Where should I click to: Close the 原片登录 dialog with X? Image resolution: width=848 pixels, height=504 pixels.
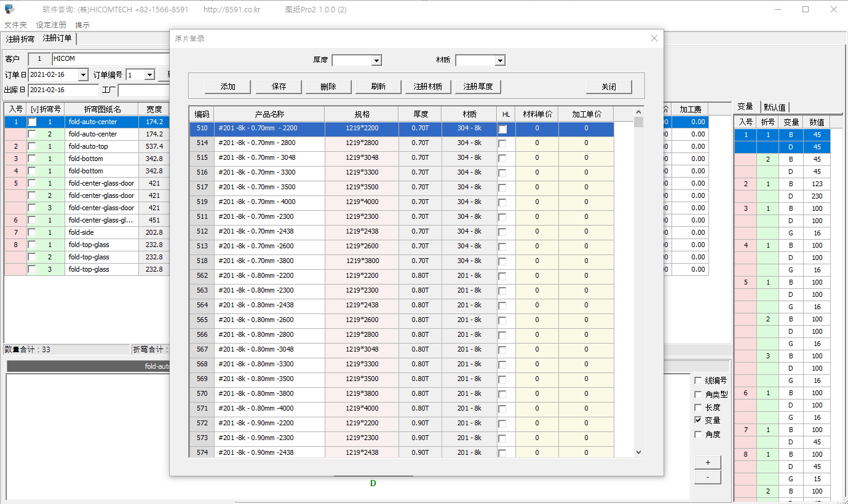(x=654, y=38)
